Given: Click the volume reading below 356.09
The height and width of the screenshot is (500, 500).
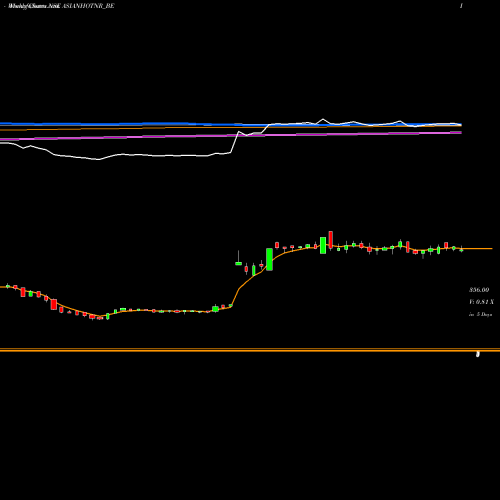Looking at the screenshot, I should [481, 302].
